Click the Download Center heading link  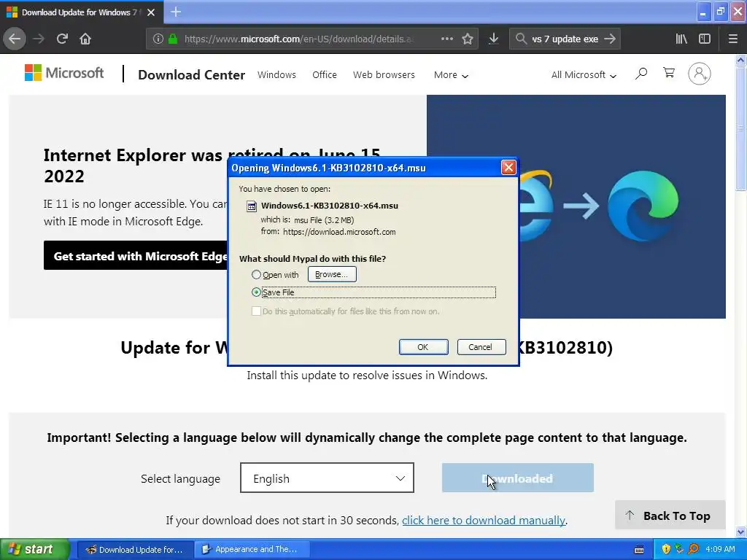coord(192,75)
